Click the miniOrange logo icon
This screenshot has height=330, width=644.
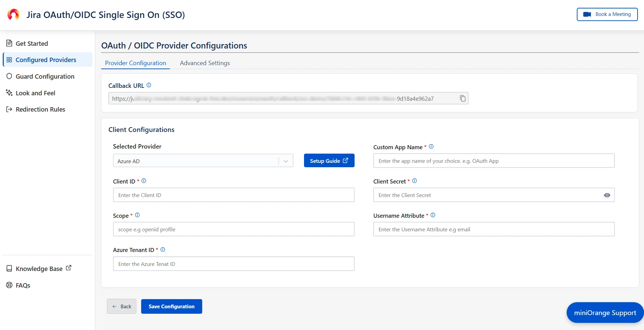click(x=14, y=15)
